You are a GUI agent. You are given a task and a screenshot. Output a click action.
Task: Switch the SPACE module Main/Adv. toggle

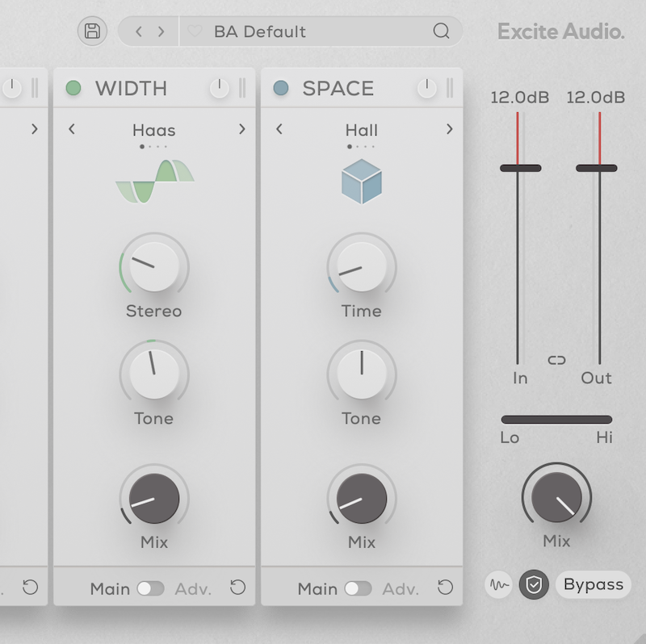(x=358, y=588)
